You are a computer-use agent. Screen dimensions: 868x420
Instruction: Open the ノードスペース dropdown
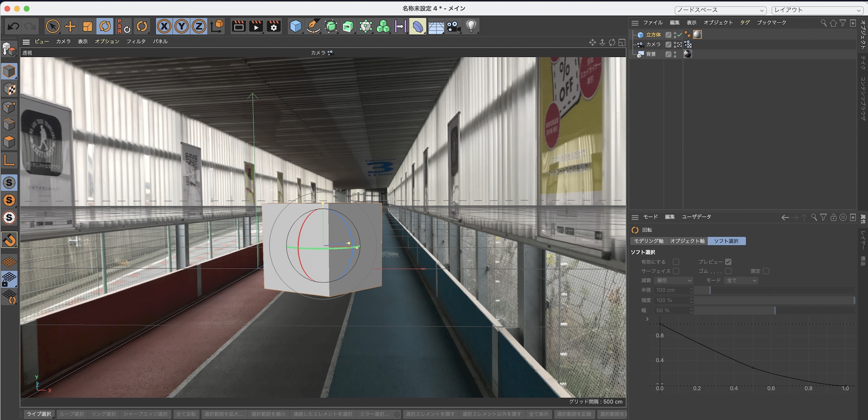(x=720, y=10)
